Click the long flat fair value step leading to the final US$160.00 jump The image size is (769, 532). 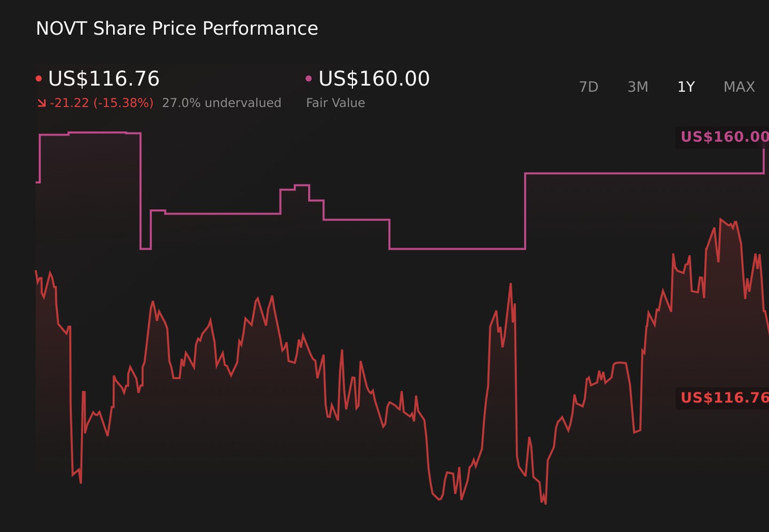point(645,173)
